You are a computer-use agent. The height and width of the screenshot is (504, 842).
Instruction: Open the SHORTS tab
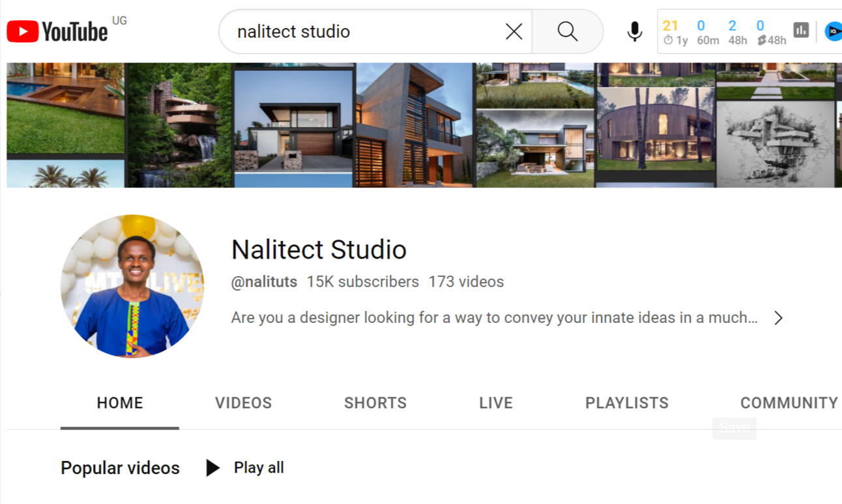pyautogui.click(x=375, y=402)
